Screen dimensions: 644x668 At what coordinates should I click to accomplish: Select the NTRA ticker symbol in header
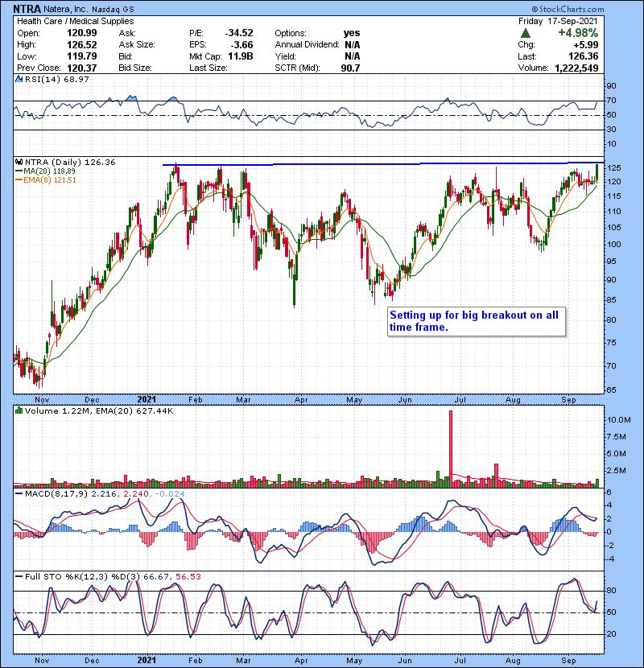click(27, 9)
